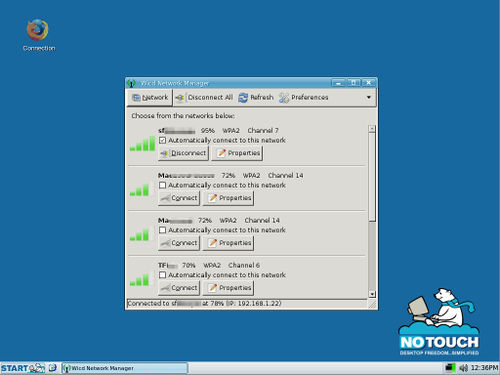Click the '95%' signal strength text

(x=208, y=130)
